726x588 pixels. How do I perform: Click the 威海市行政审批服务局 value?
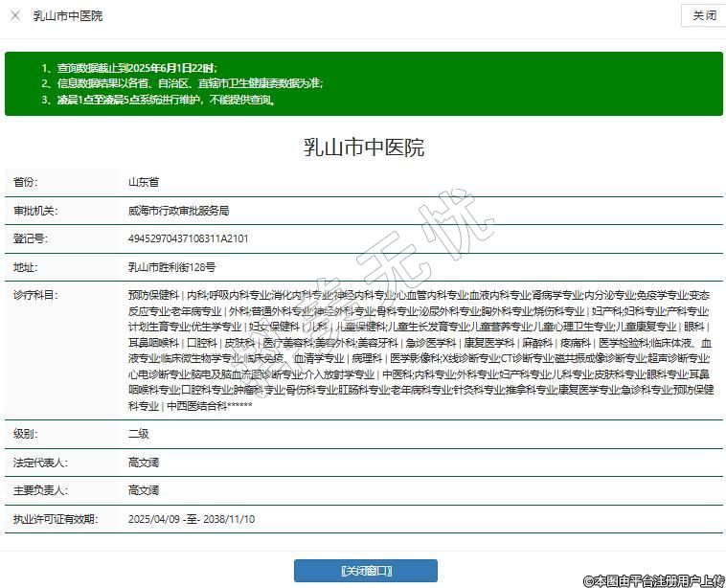tap(178, 211)
